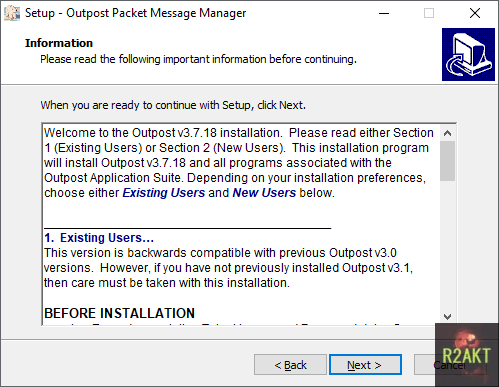Viewport: 499px width, 387px height.
Task: Click the title bar text 'Outpost Packet Message Manager'
Action: point(156,13)
